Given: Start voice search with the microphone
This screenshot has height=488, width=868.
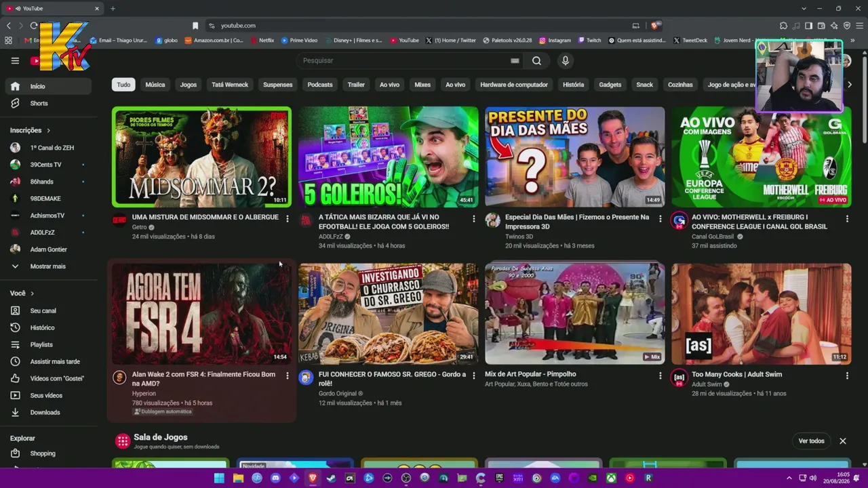Looking at the screenshot, I should 566,60.
